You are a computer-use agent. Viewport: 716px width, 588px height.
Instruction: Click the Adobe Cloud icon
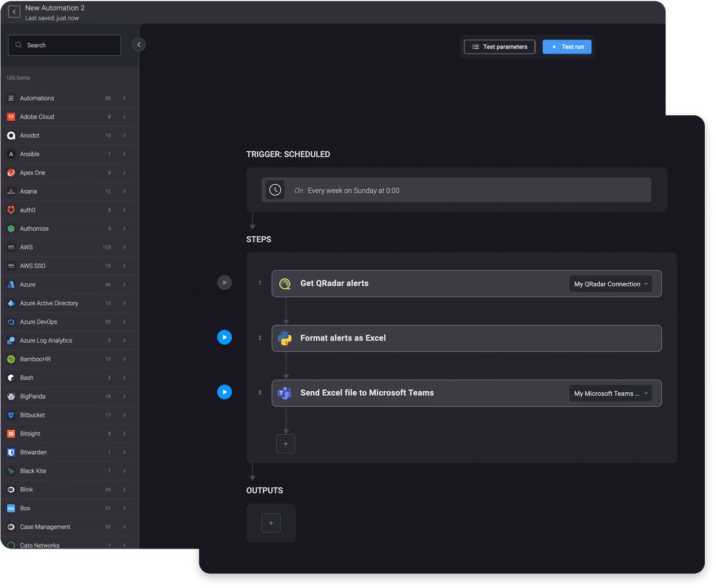(x=11, y=117)
